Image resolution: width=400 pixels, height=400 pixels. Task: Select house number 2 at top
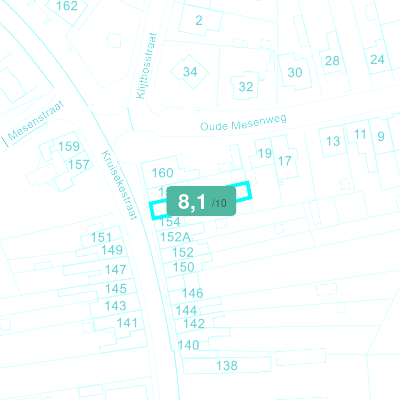click(x=199, y=20)
